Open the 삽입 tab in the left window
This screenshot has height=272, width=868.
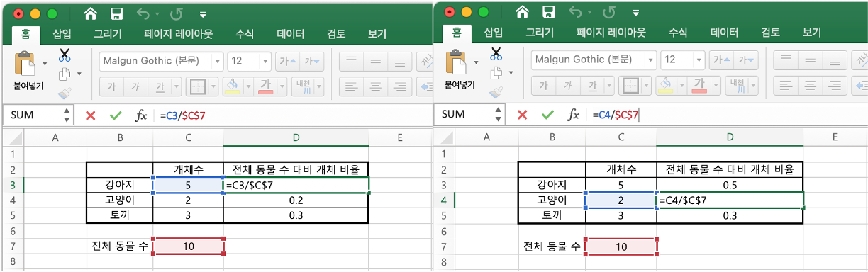click(x=62, y=34)
